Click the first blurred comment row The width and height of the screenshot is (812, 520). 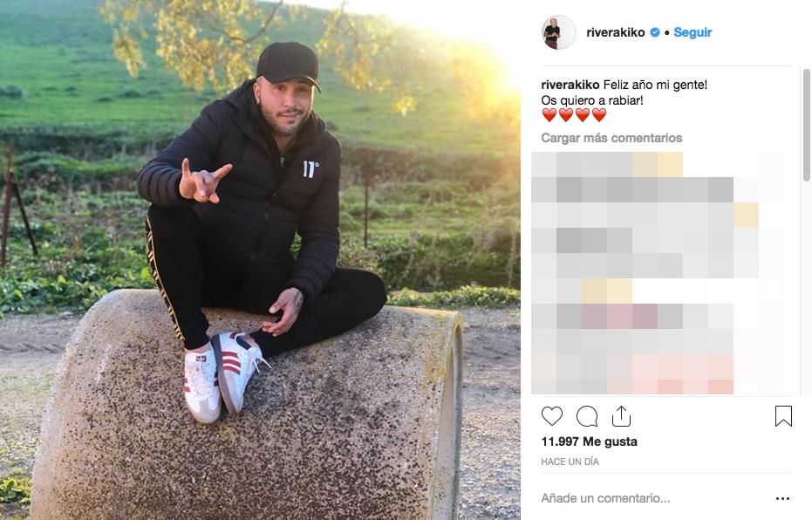click(x=658, y=165)
